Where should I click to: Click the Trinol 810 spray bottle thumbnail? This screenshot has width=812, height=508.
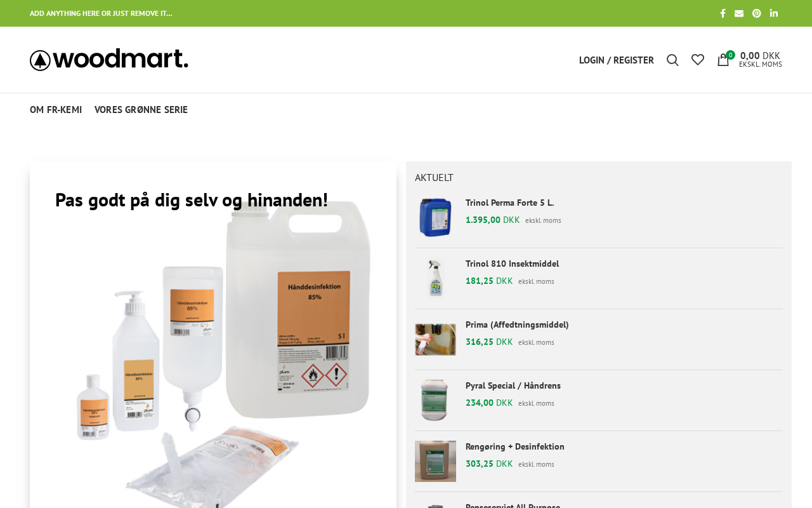coord(435,278)
